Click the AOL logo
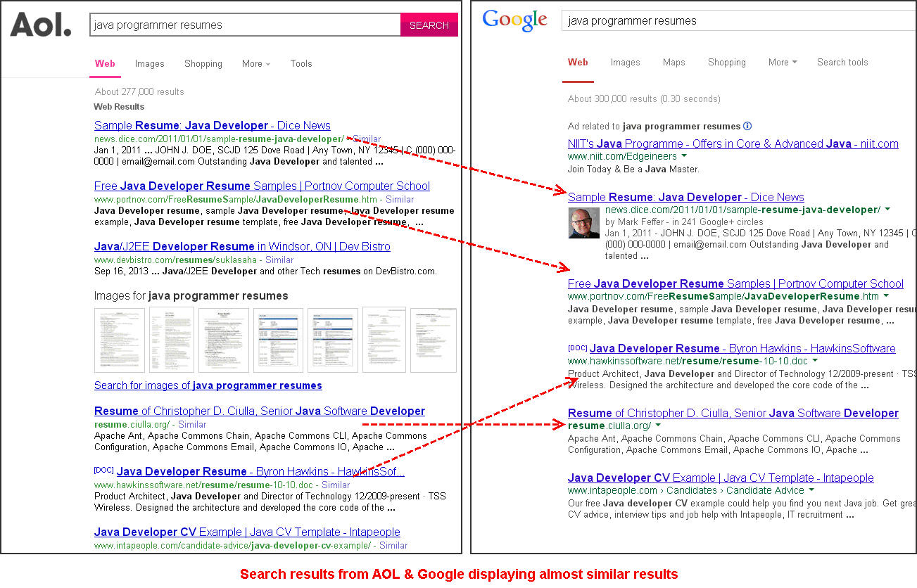Viewport: 917px width, 588px height. point(41,25)
